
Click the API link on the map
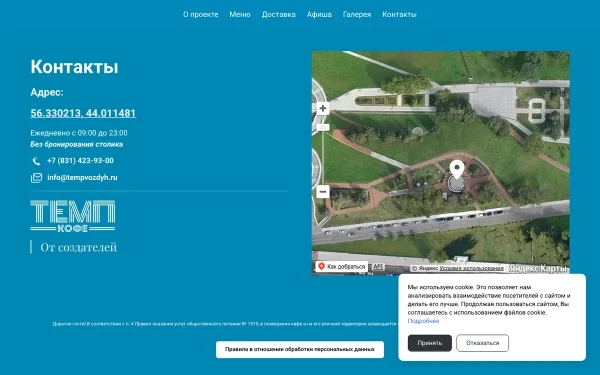(x=378, y=267)
